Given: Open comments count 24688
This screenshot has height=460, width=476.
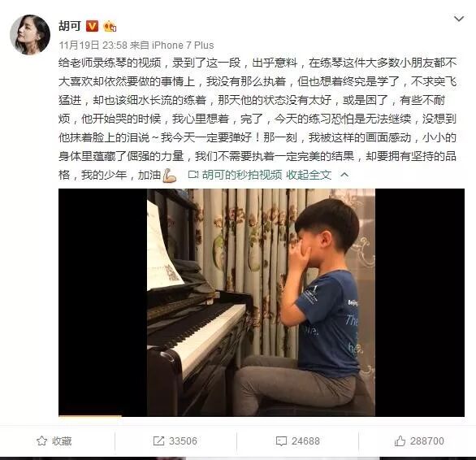Looking at the screenshot, I should point(305,440).
